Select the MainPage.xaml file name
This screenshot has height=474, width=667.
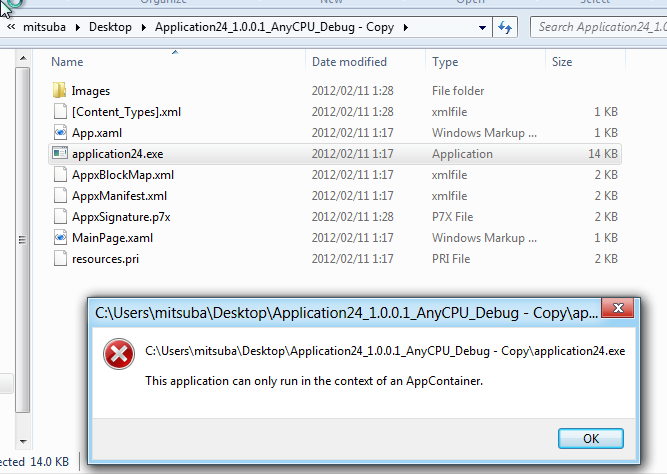113,238
